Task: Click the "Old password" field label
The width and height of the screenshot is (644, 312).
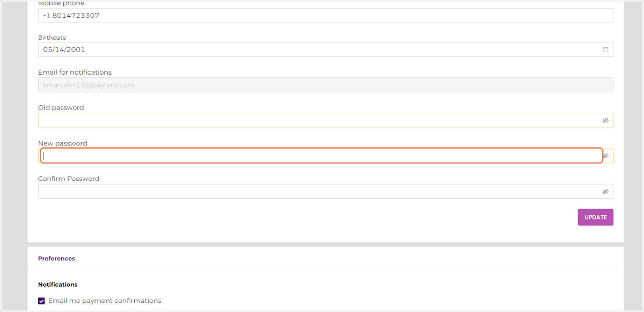Action: (x=61, y=107)
